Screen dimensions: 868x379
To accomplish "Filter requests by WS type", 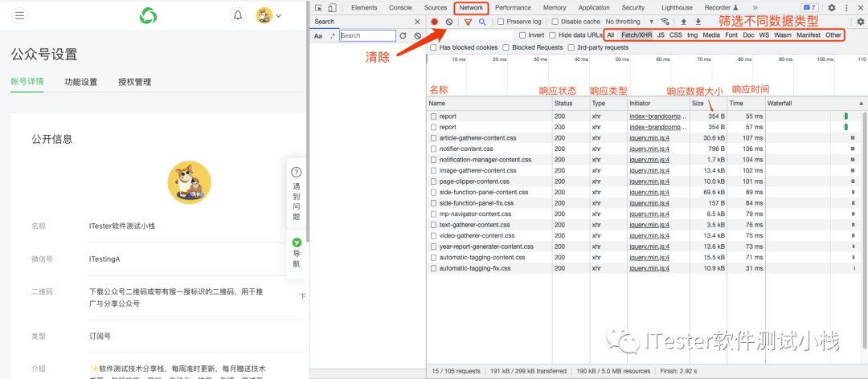I will [x=764, y=35].
